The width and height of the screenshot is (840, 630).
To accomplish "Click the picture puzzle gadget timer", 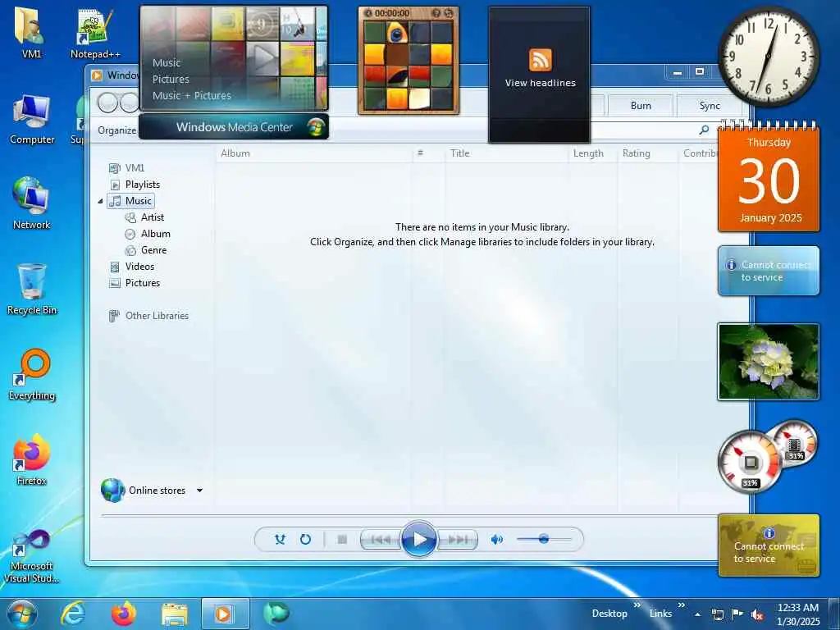I will pos(391,13).
